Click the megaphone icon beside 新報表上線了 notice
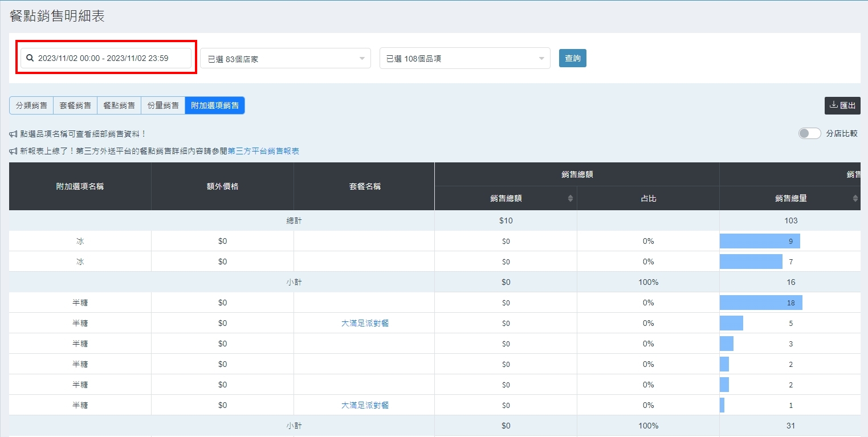 13,151
